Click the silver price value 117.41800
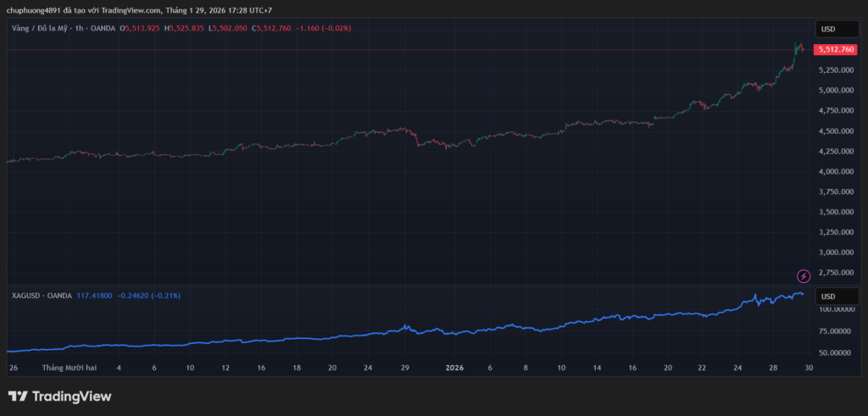Image resolution: width=868 pixels, height=416 pixels. click(x=95, y=295)
